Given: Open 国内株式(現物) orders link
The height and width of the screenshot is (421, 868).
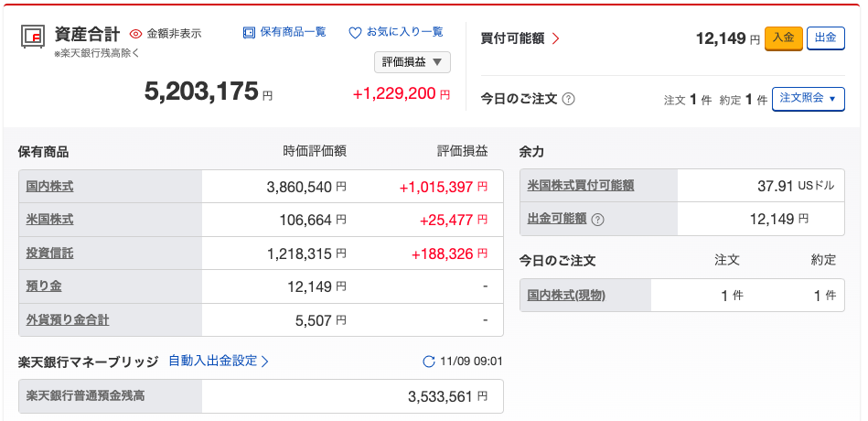Looking at the screenshot, I should (566, 296).
